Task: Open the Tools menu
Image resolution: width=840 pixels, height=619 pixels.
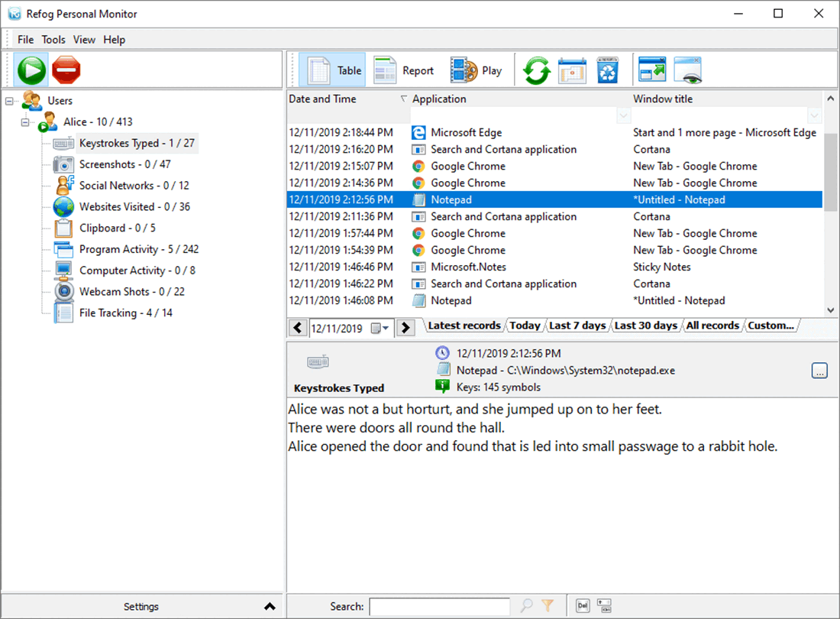Action: point(53,40)
